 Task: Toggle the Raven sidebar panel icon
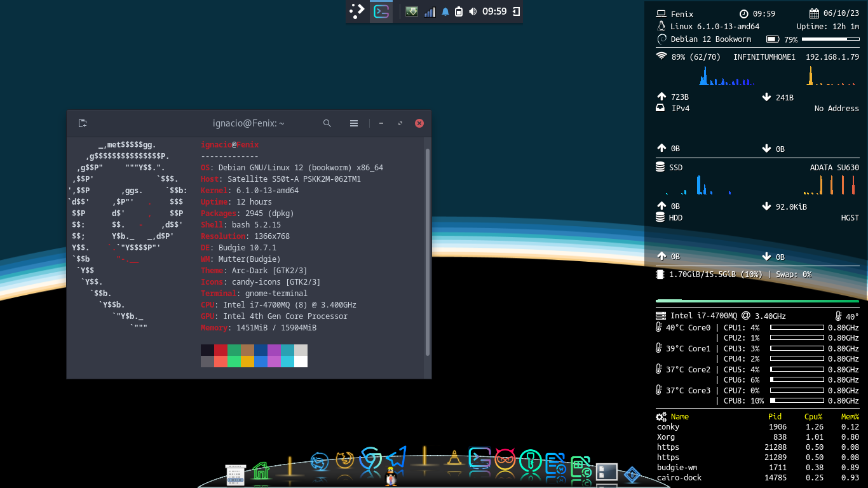click(516, 11)
